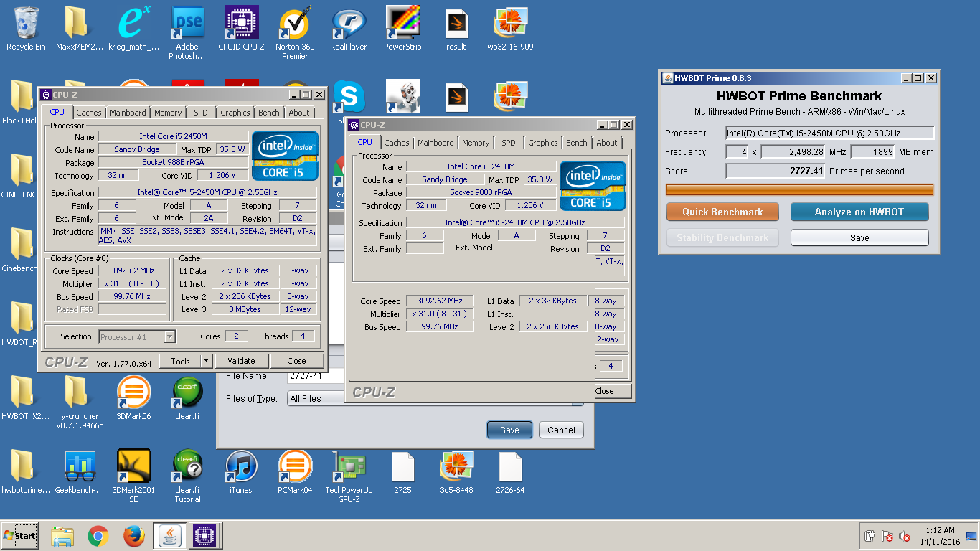Screen dimensions: 980x551
Task: Launch Adobe Photoshop Elements shortcut
Action: (187, 33)
